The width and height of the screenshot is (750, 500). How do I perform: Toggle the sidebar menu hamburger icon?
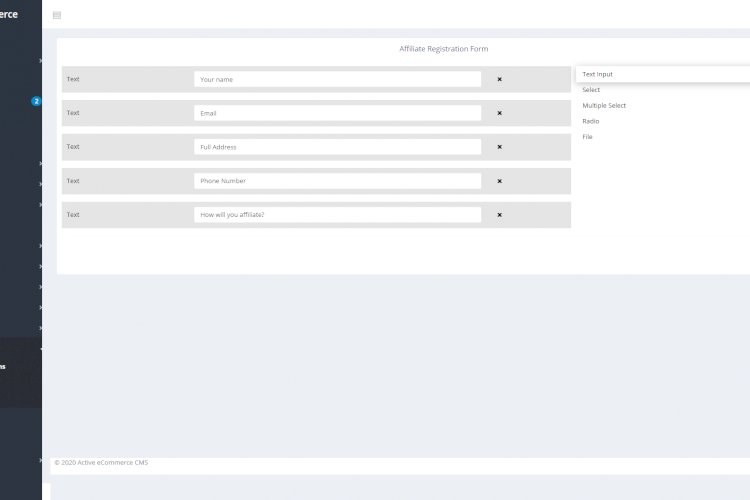(57, 15)
